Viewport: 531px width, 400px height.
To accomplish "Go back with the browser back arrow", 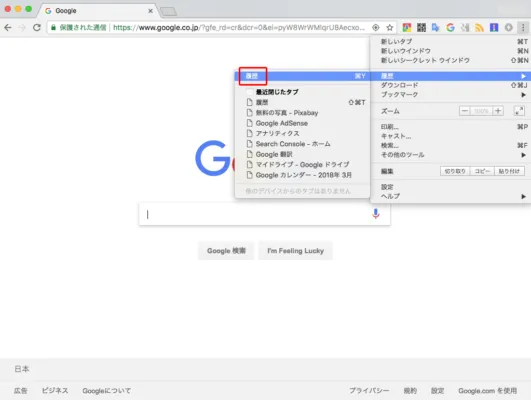I will point(7,27).
